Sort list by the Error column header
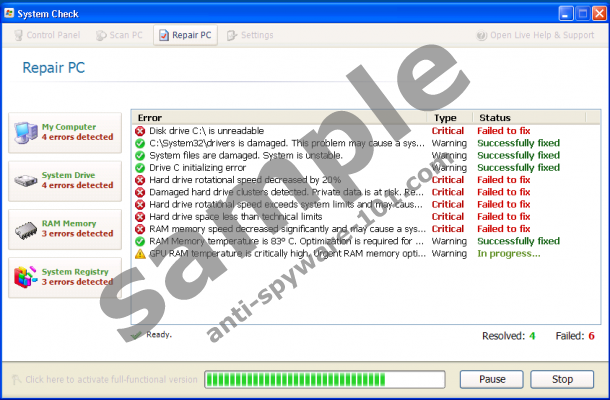Screen dimensions: 610x400 coord(280,117)
